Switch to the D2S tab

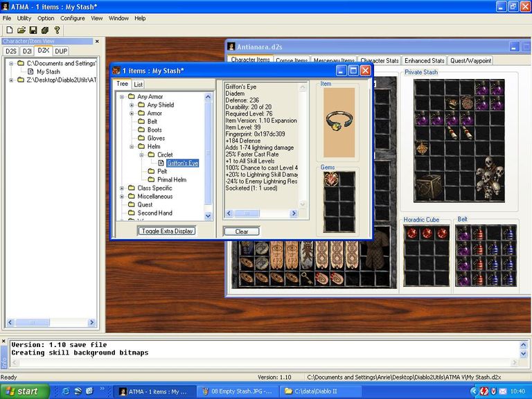(11, 51)
